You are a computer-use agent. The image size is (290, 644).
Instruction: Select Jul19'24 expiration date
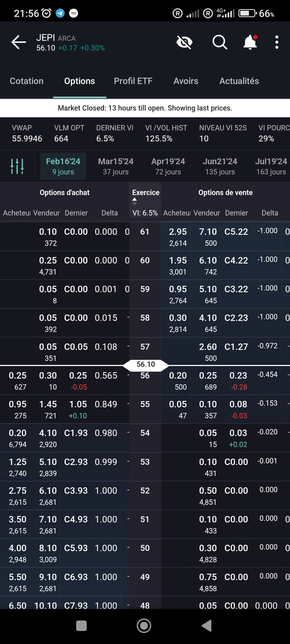click(x=271, y=166)
